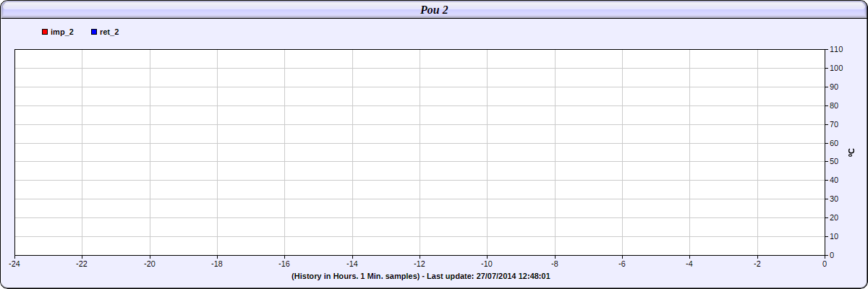The image size is (868, 289).
Task: Click the red imp_2 legend swatch
Action: point(45,33)
